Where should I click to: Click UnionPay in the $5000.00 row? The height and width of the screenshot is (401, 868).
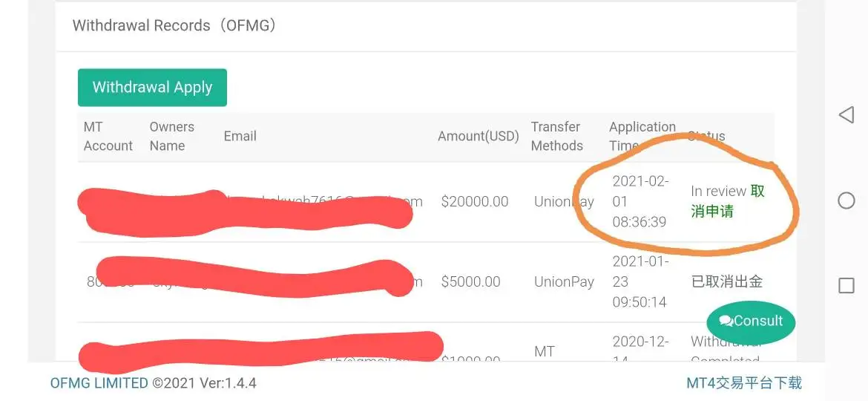(x=564, y=282)
